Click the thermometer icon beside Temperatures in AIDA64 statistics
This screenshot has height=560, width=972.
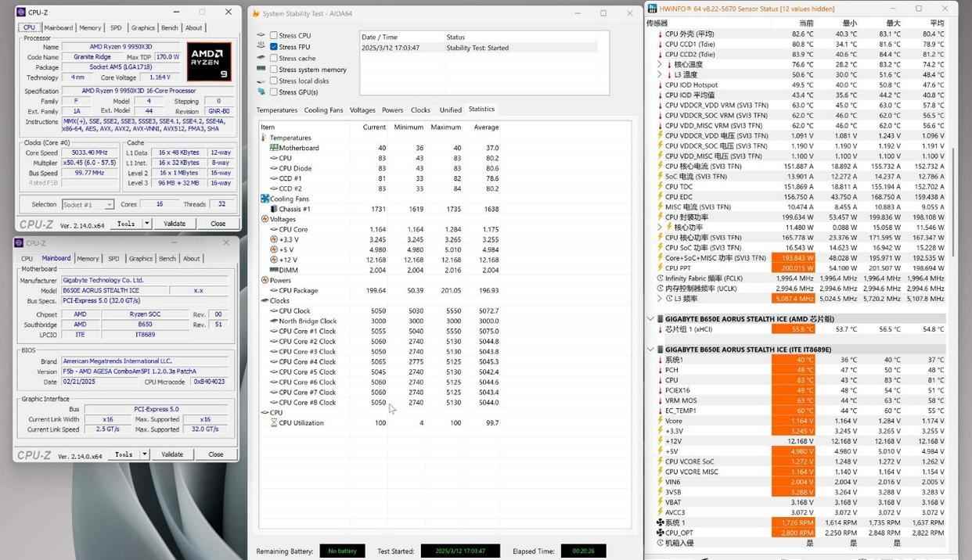[x=264, y=138]
